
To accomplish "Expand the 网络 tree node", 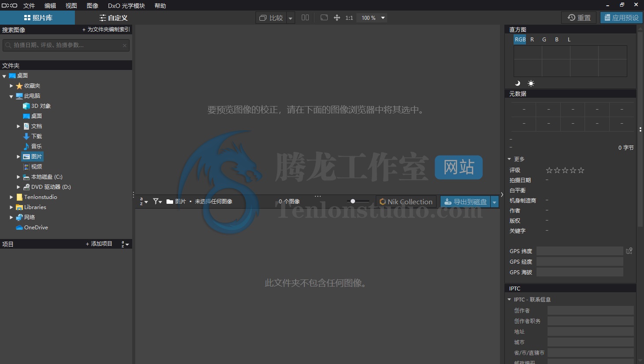I will pyautogui.click(x=11, y=217).
